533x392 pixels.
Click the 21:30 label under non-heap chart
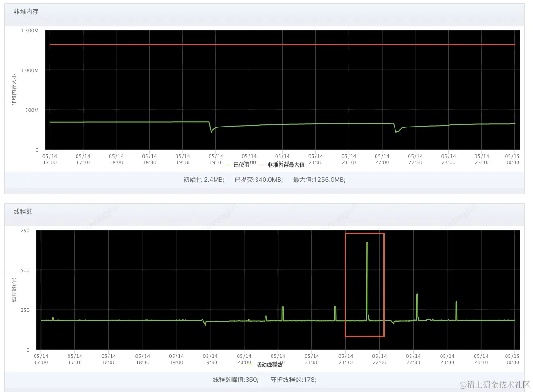click(349, 159)
